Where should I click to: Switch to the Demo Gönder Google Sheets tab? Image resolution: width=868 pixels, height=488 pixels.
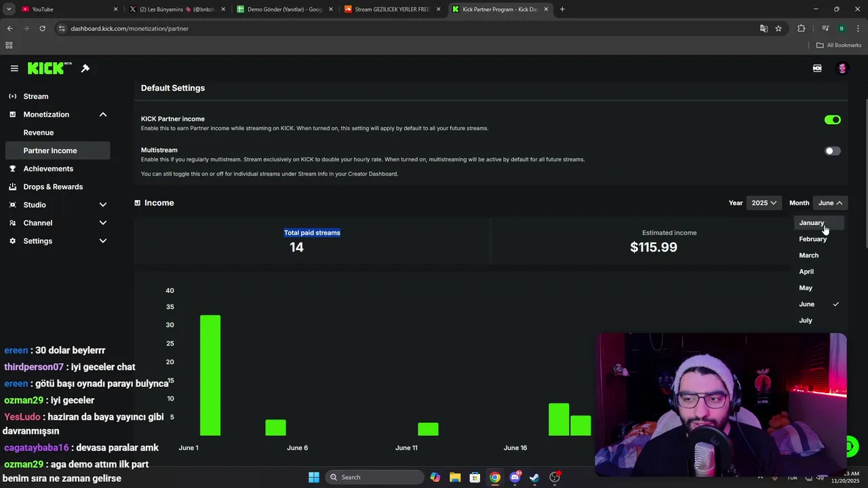(285, 9)
